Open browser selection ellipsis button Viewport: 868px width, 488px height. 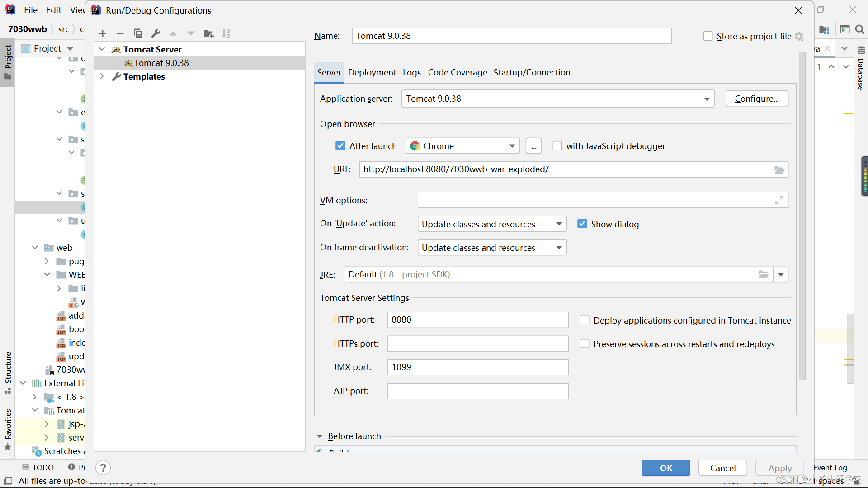(534, 146)
